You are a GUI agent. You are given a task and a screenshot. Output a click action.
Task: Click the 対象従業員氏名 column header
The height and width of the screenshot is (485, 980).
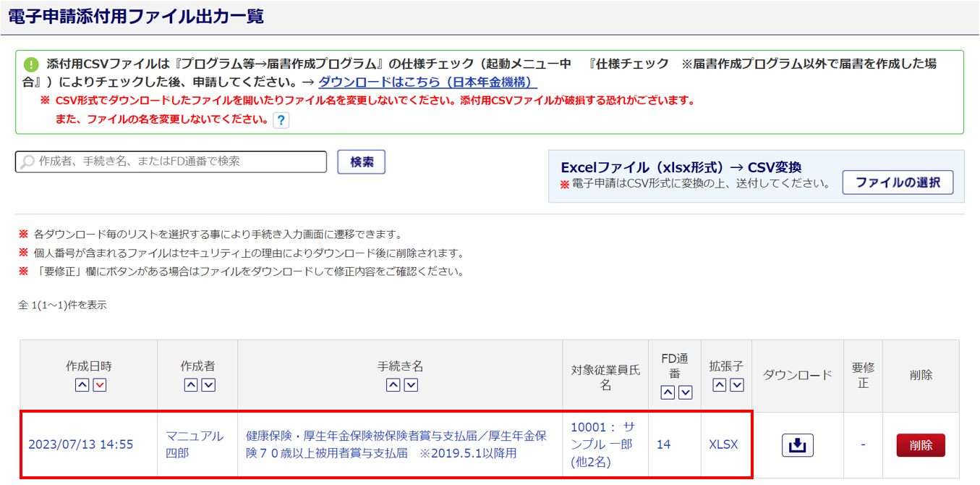tap(606, 377)
